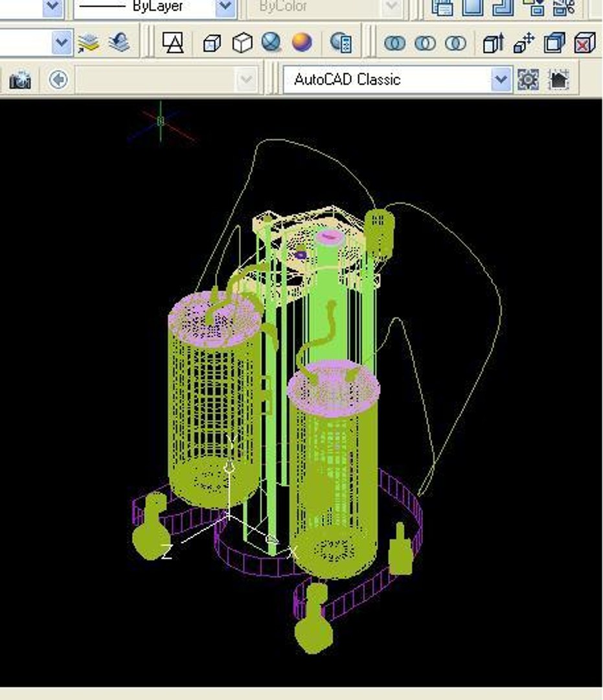Expand the AutoCAD Classic workspace dropdown arrow
This screenshot has height=700, width=603.
[501, 80]
